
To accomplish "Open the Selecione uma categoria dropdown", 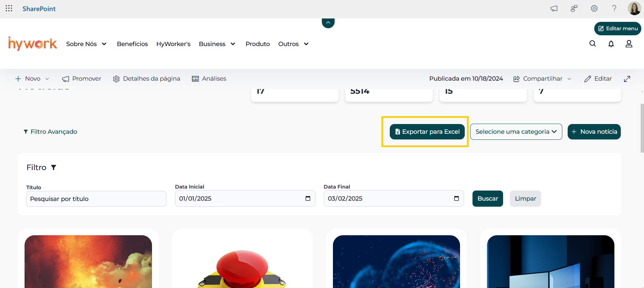I will click(516, 132).
